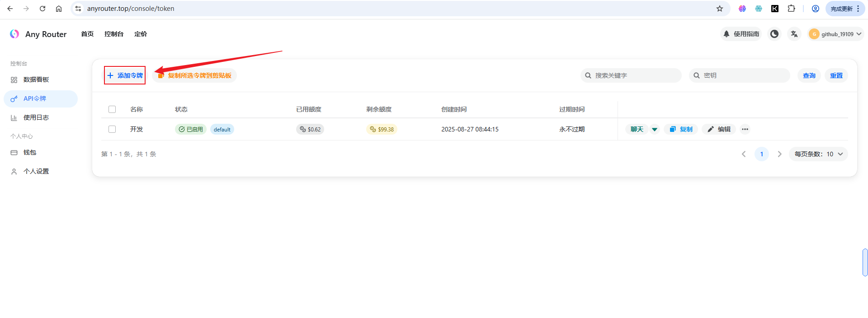Click the 查询 search button
The height and width of the screenshot is (318, 868).
(809, 75)
